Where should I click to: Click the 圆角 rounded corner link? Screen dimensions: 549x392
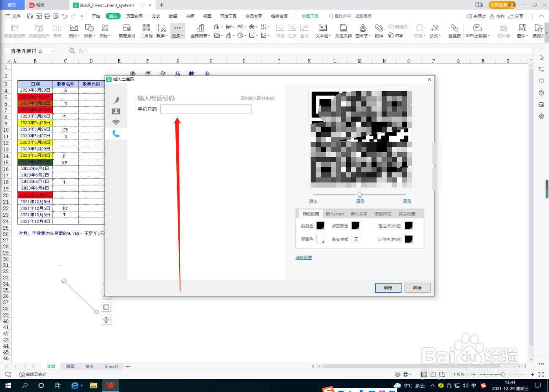pos(407,201)
